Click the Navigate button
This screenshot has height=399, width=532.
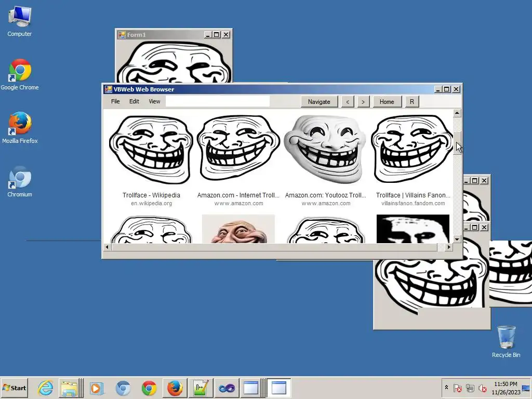pyautogui.click(x=319, y=101)
